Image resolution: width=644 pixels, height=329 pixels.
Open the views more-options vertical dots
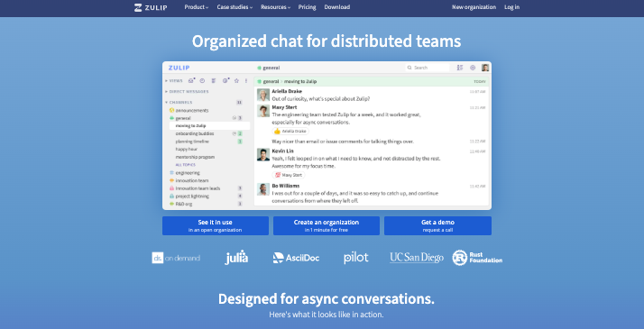(x=246, y=81)
